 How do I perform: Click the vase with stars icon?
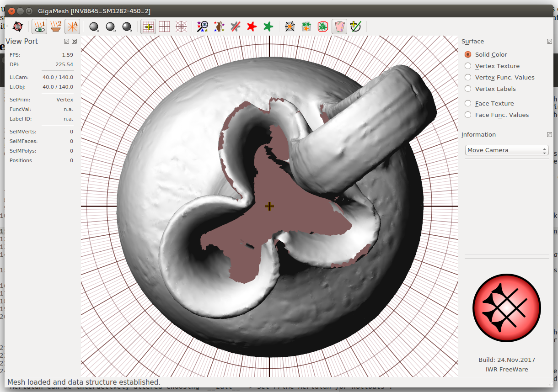click(x=219, y=26)
